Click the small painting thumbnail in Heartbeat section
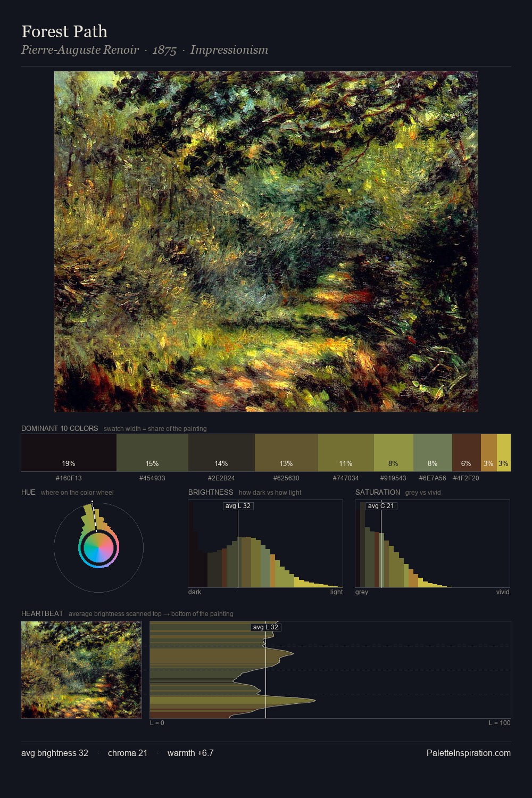This screenshot has width=532, height=798. tap(81, 670)
